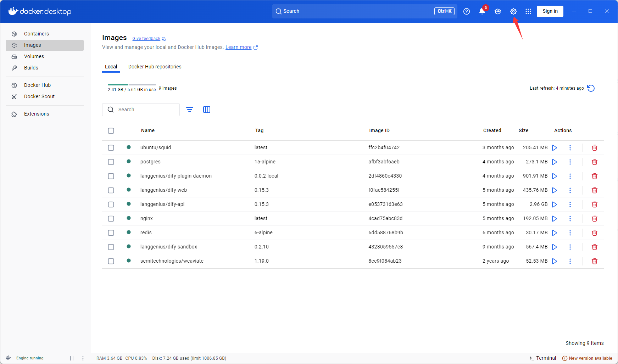Open Docker Desktop settings gear
Screen dimensions: 618x364
[x=513, y=11]
